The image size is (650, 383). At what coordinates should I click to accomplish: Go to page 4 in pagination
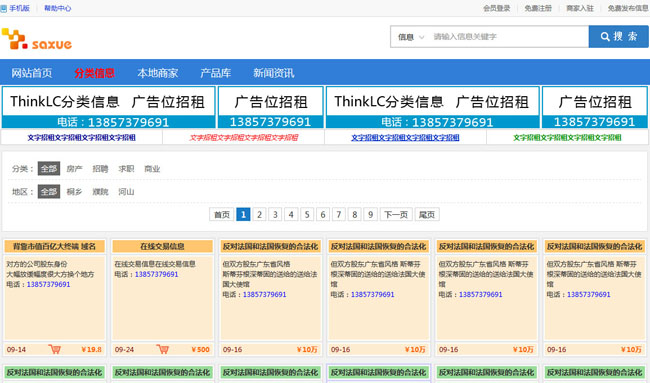coord(291,214)
